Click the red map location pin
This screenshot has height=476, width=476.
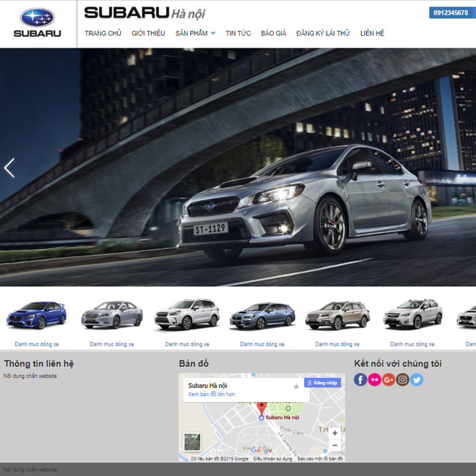(261, 407)
